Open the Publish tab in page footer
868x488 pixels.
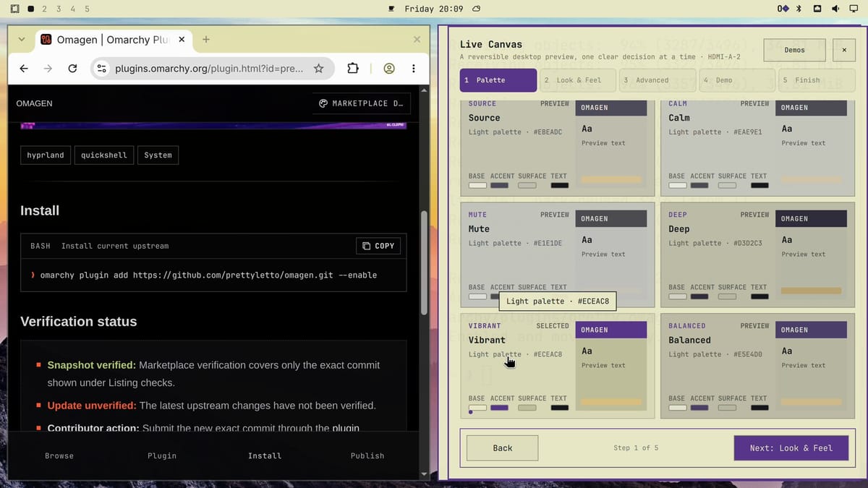pyautogui.click(x=367, y=455)
